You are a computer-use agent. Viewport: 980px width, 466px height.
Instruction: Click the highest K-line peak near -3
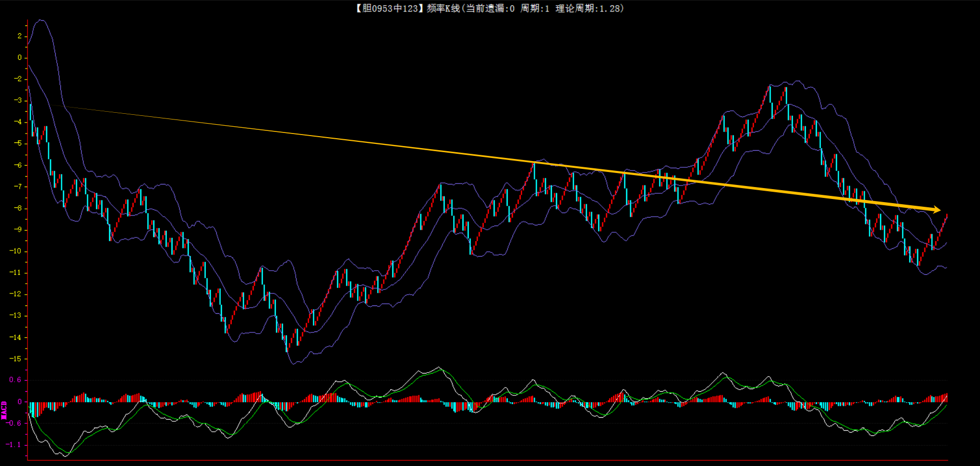(x=769, y=88)
